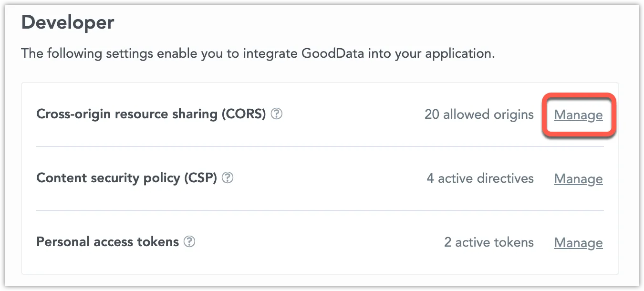
Task: Click the '2 active tokens' text
Action: (x=488, y=242)
